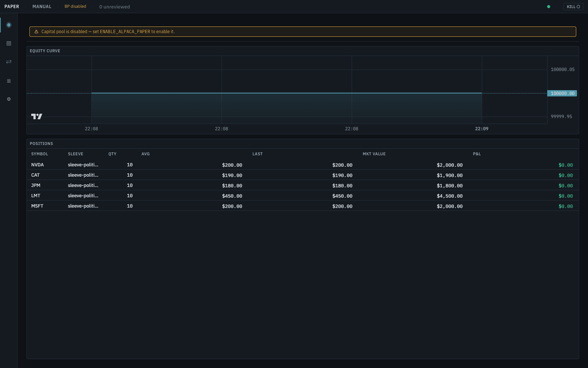Click the POSITIONS panel title

[x=42, y=144]
